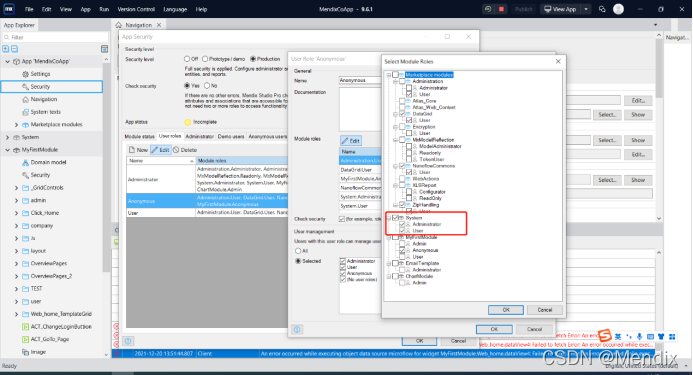Image resolution: width=693 pixels, height=375 pixels.
Task: Click Cancel in Select Module Roles dialog
Action: [x=545, y=310]
